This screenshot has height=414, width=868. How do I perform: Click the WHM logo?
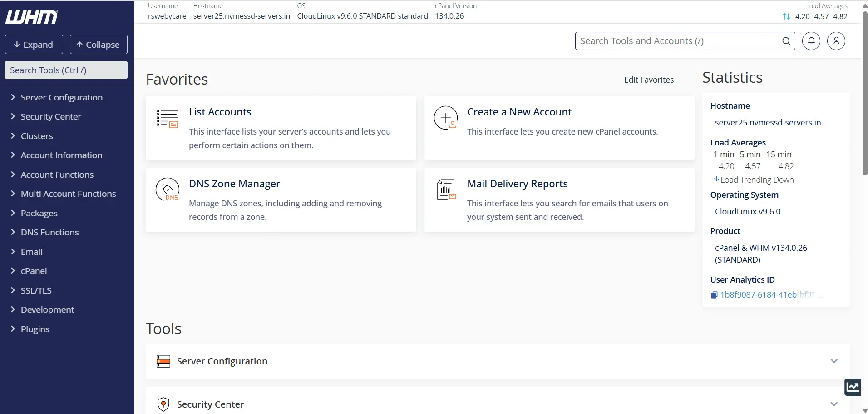point(31,17)
